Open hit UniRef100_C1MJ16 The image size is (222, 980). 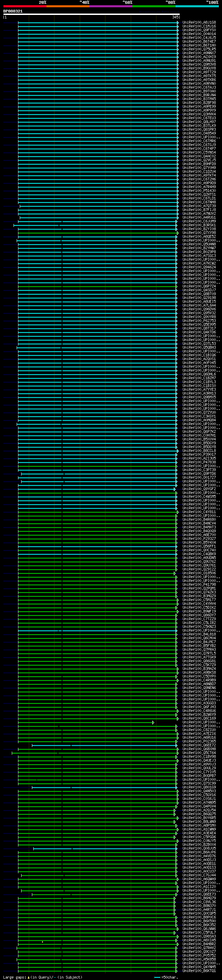click(x=199, y=27)
